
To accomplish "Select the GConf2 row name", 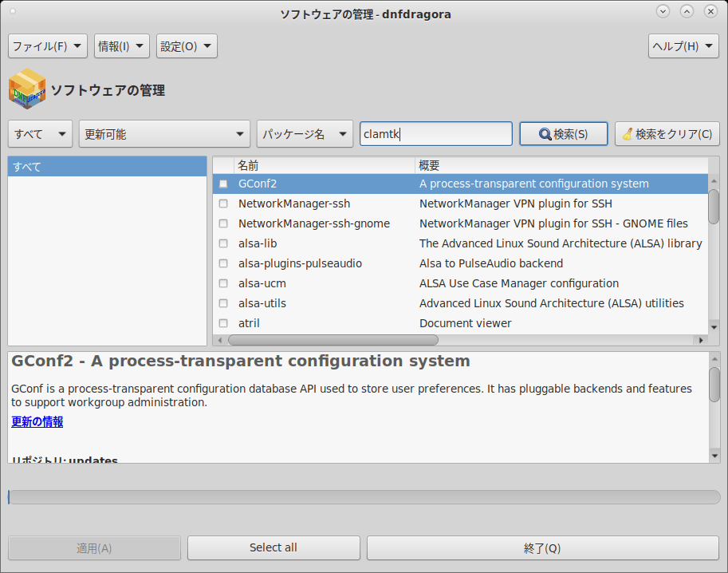I will (258, 184).
